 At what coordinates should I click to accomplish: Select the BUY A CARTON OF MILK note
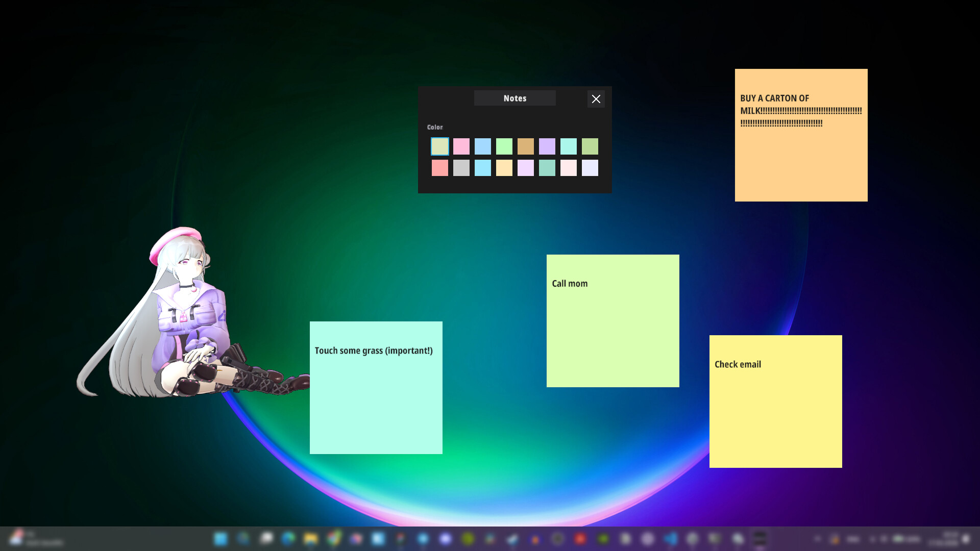click(x=801, y=135)
